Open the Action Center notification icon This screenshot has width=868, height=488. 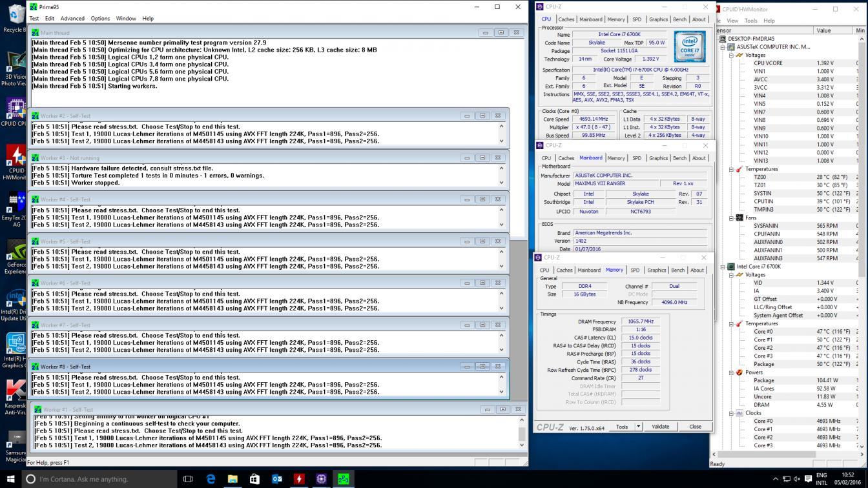(x=807, y=479)
